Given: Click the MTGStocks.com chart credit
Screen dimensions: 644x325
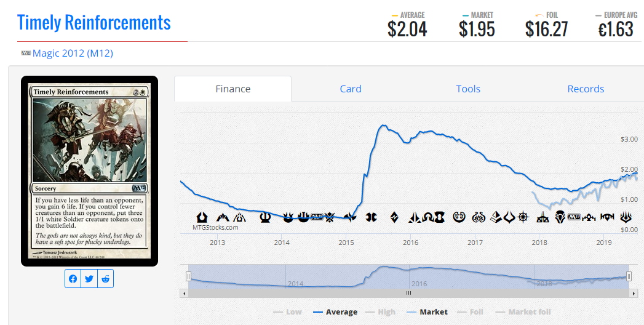Looking at the screenshot, I should pyautogui.click(x=215, y=227).
